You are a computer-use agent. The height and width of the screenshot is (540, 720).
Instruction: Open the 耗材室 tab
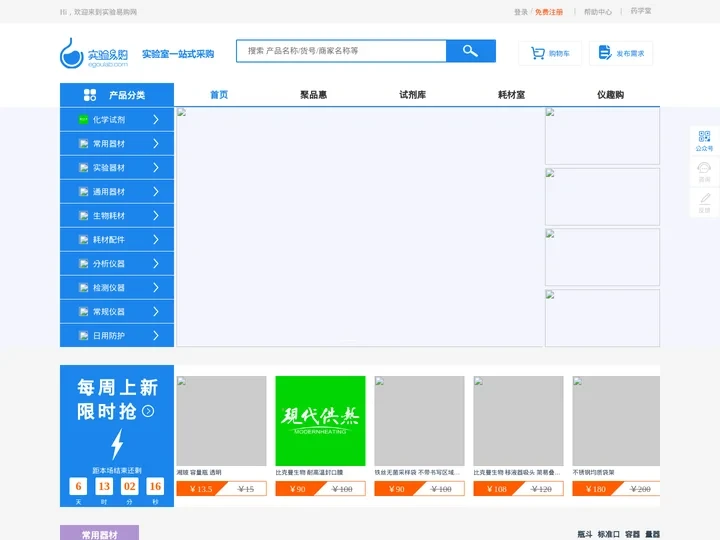(x=512, y=95)
